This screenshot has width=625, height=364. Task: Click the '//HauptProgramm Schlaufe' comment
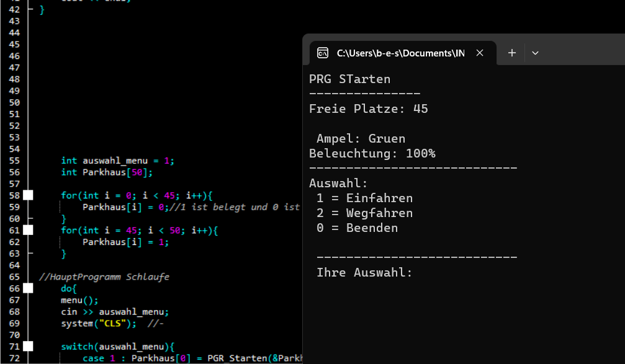(104, 277)
